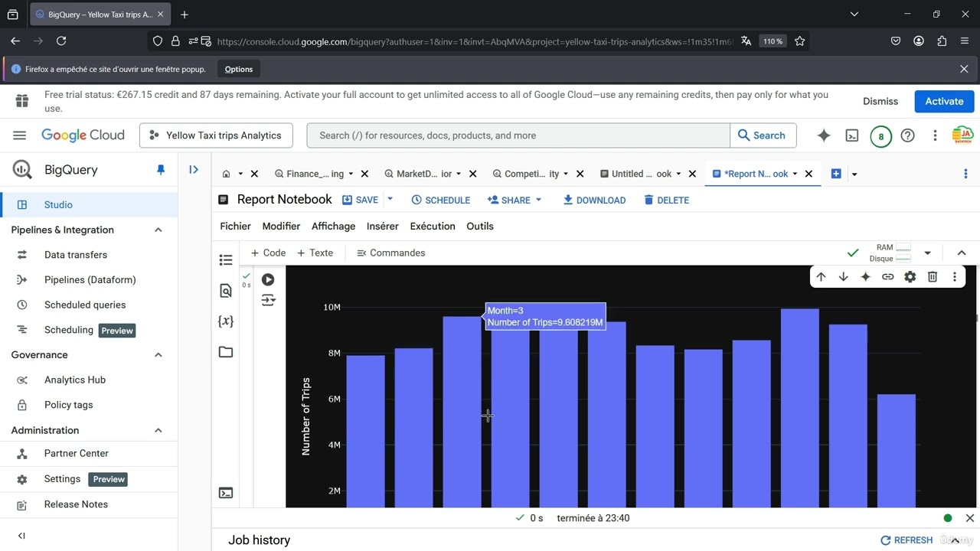This screenshot has height=551, width=980.
Task: Collapse Pipelines & Integration section
Action: pos(158,230)
